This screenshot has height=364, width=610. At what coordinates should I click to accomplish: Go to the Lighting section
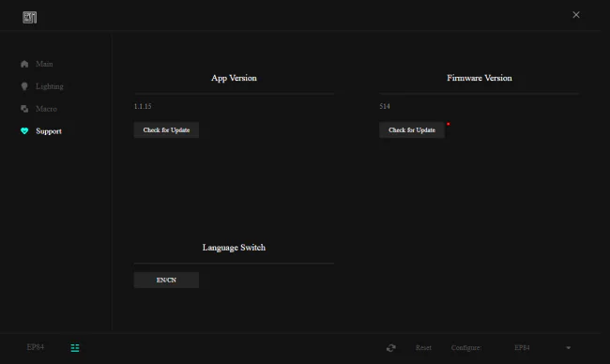[50, 86]
